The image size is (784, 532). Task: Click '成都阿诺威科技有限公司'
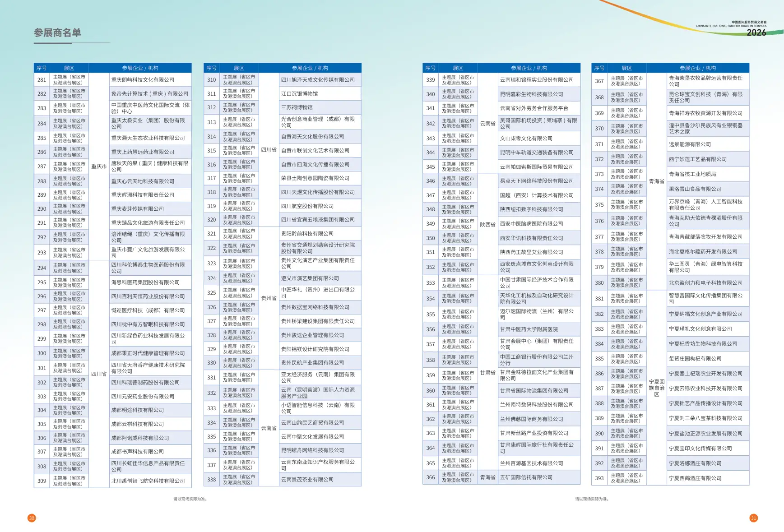140,438
